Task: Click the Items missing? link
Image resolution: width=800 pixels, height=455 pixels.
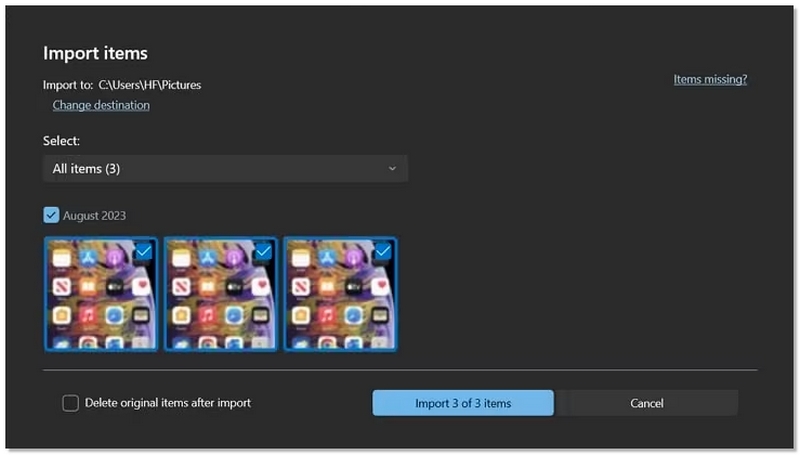Action: click(x=710, y=79)
